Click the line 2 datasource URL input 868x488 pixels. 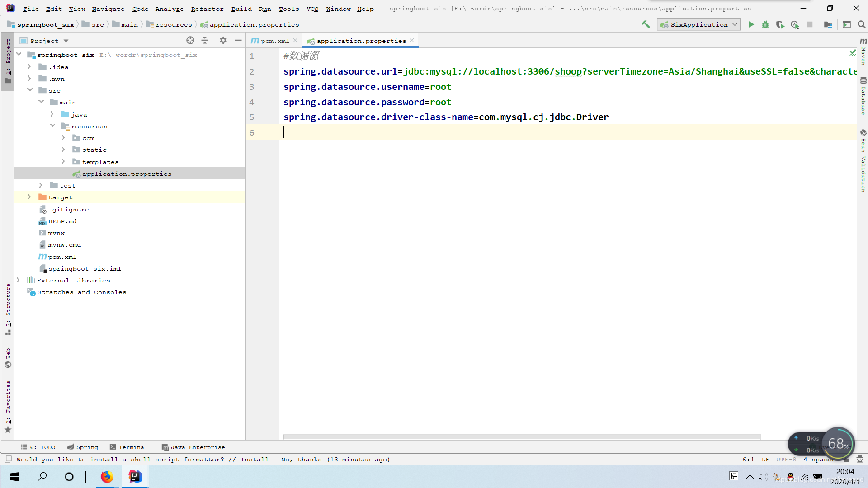(x=569, y=71)
